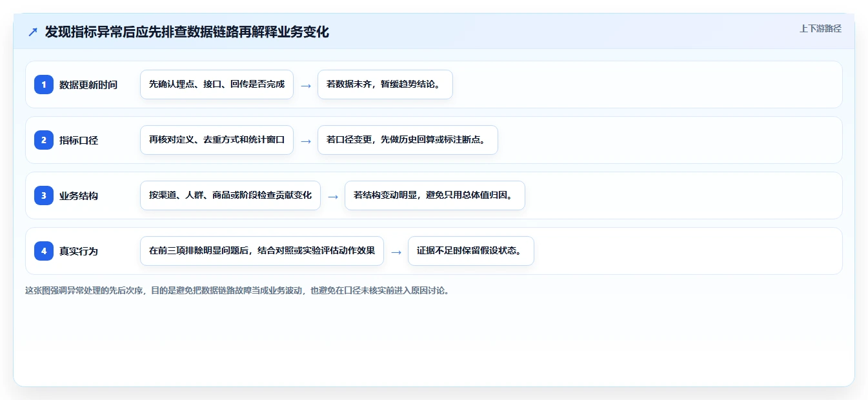
Task: Click the 上下游路径 label
Action: [x=820, y=28]
